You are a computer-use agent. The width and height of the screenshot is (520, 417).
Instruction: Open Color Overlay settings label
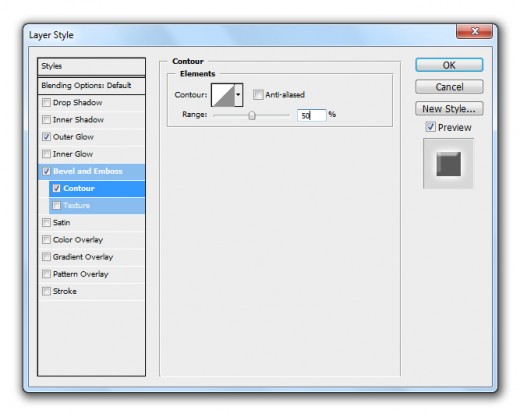click(78, 240)
